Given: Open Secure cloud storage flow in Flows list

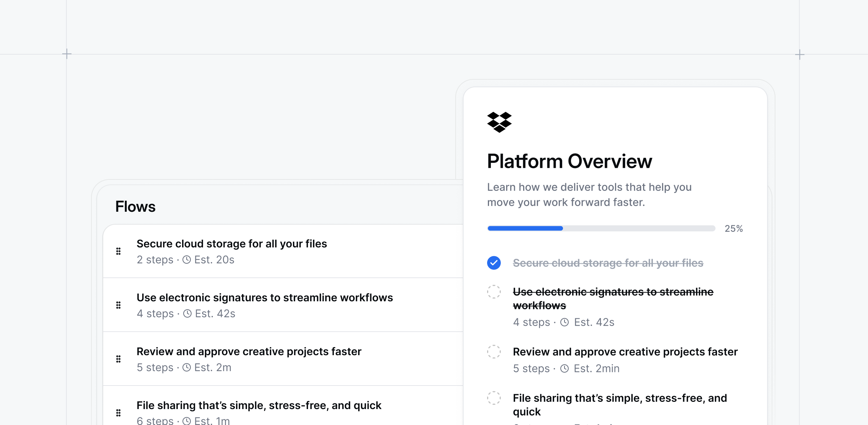Looking at the screenshot, I should [x=283, y=251].
